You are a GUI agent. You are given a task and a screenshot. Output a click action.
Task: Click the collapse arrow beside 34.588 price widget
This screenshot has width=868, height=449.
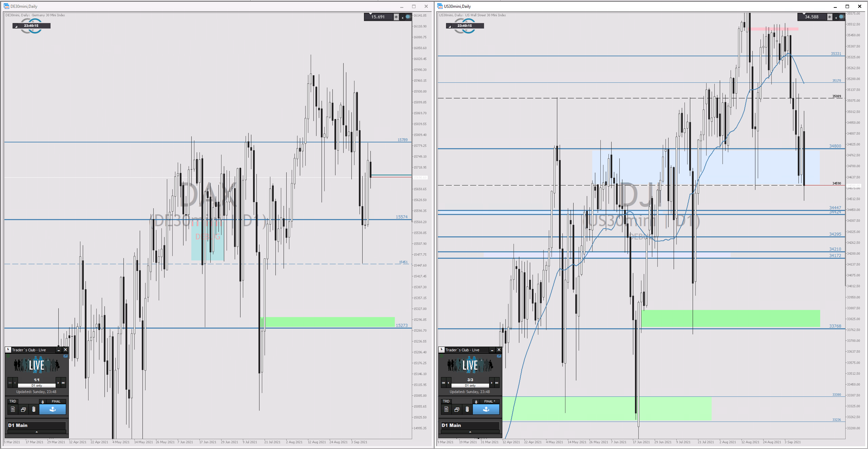pos(836,17)
